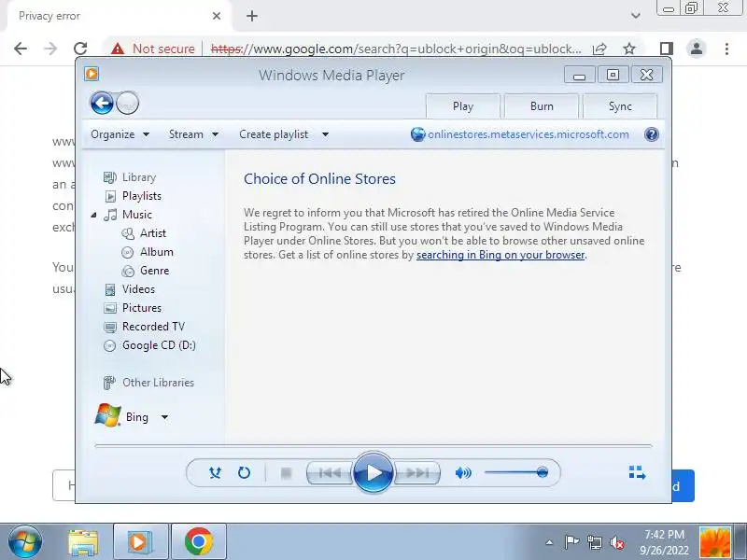Open 'searching in Bing on your browser' link
The width and height of the screenshot is (747, 560).
click(x=500, y=255)
